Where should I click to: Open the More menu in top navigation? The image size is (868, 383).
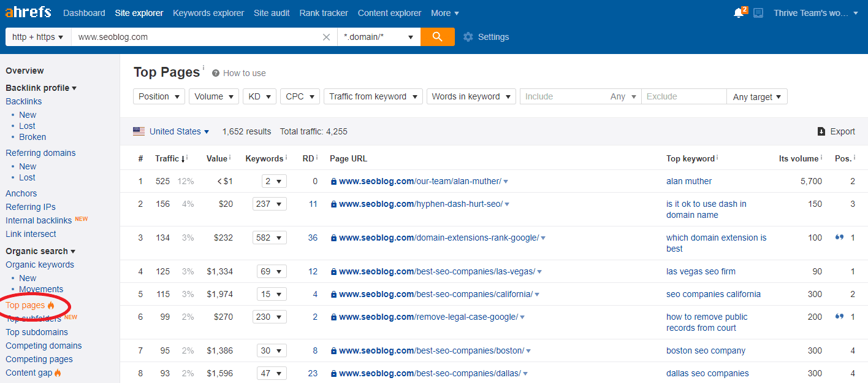coord(445,13)
